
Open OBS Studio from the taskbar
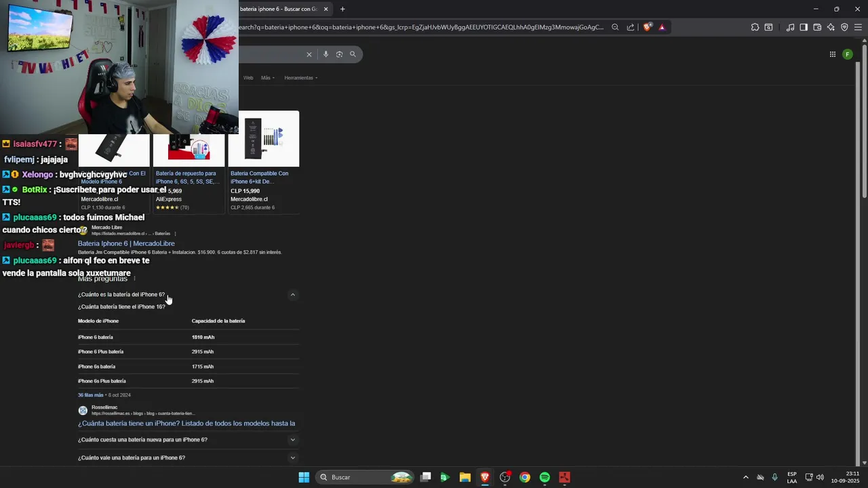pyautogui.click(x=505, y=477)
